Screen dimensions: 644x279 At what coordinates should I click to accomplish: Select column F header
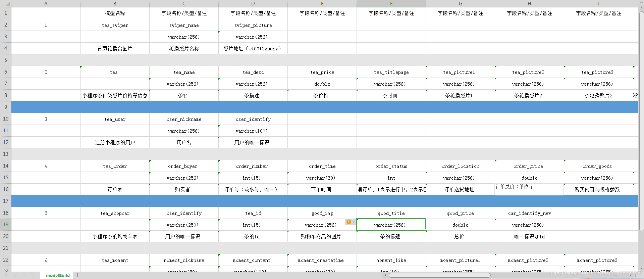(x=391, y=4)
